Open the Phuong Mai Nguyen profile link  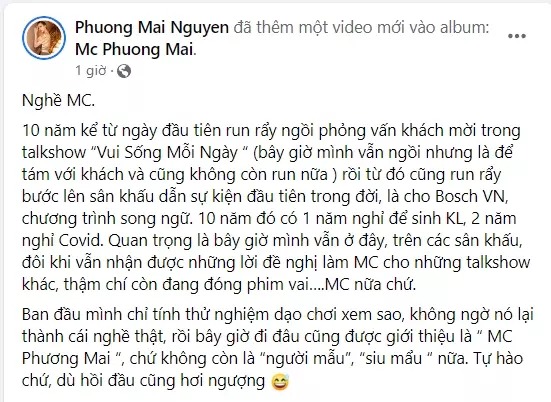point(152,27)
